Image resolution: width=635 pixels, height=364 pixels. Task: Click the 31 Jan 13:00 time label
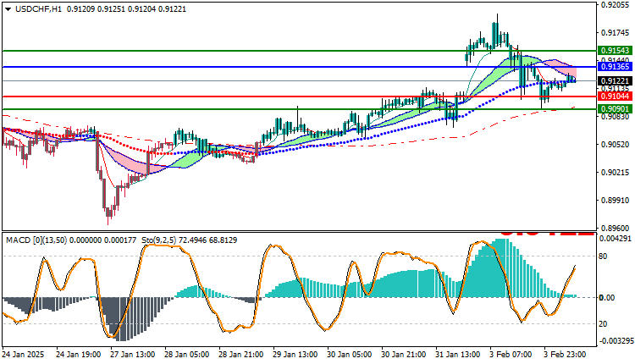[x=458, y=355]
